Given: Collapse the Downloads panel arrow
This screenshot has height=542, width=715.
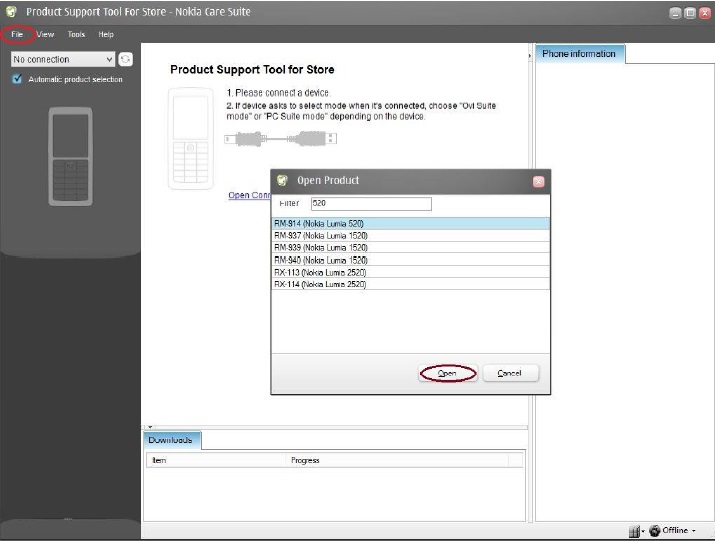Looking at the screenshot, I should click(150, 427).
